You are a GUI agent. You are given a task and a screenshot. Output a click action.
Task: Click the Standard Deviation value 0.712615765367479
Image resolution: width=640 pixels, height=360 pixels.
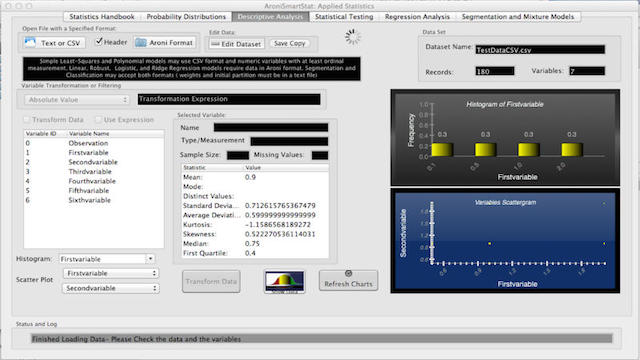click(x=280, y=206)
